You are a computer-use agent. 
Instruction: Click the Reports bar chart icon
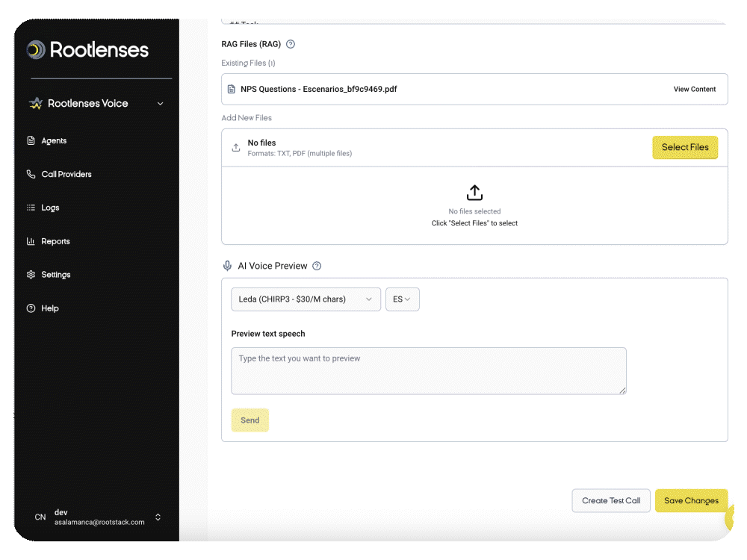tap(31, 241)
